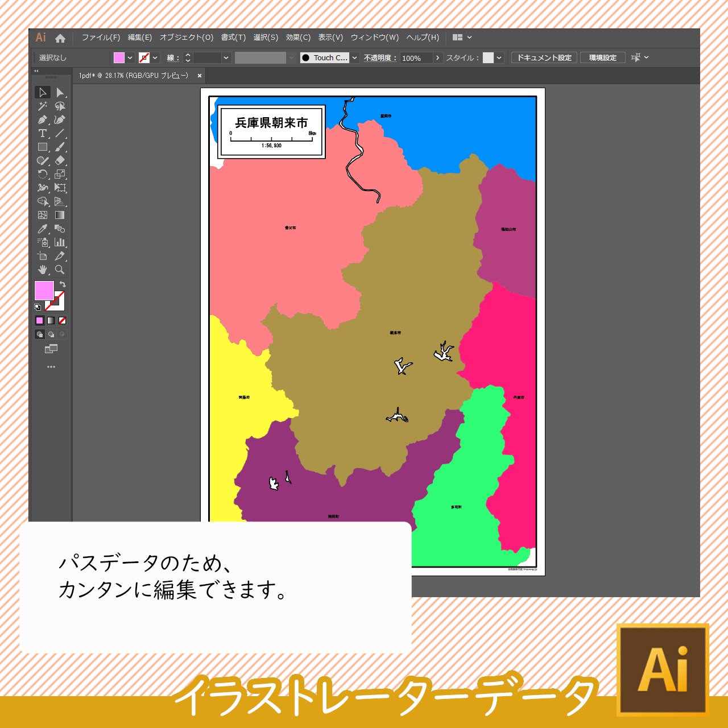Select the Symbol Sprayer tool
728x728 pixels.
point(43,242)
